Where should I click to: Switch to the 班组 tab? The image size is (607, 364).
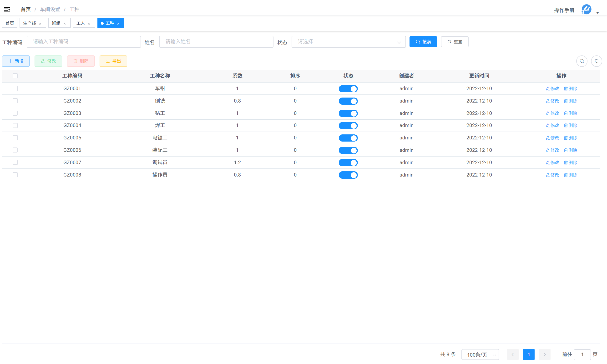click(x=56, y=23)
